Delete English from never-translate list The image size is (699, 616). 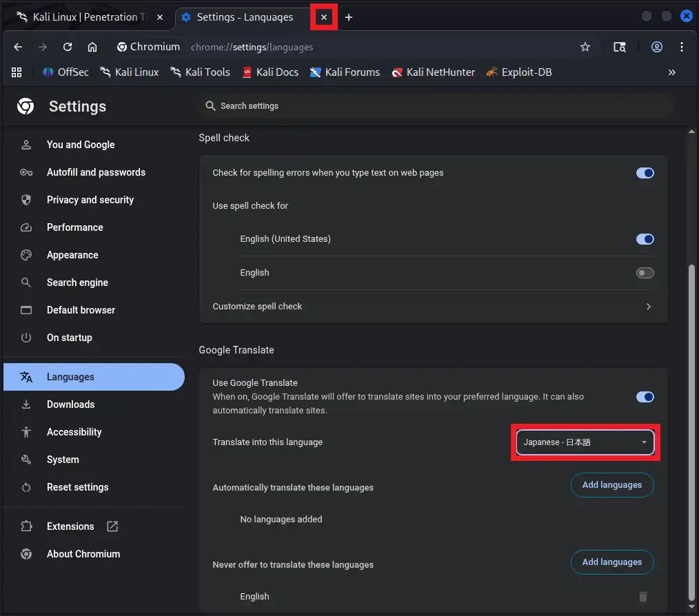pyautogui.click(x=642, y=597)
